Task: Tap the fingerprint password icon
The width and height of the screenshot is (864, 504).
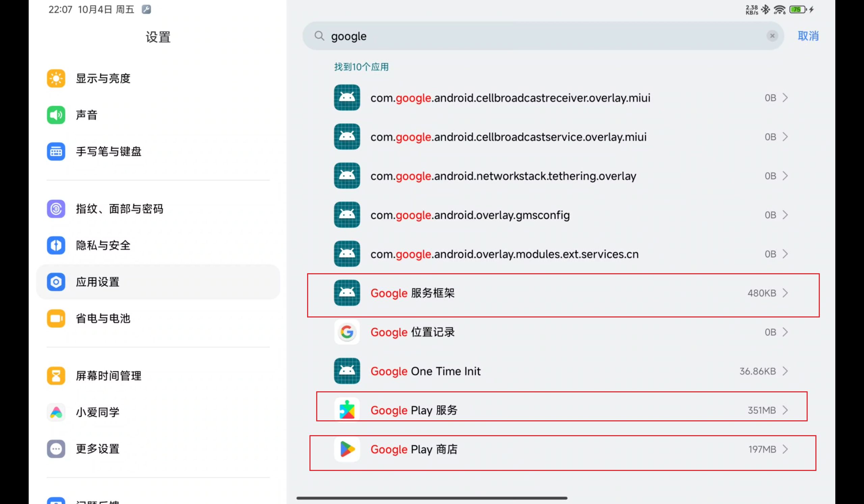Action: pyautogui.click(x=56, y=209)
